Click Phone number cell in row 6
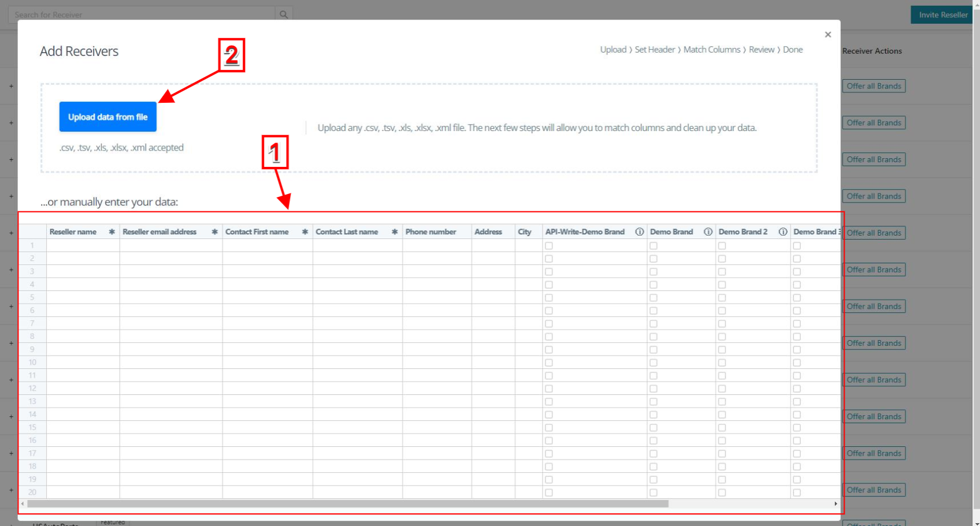980x526 pixels. click(x=437, y=310)
